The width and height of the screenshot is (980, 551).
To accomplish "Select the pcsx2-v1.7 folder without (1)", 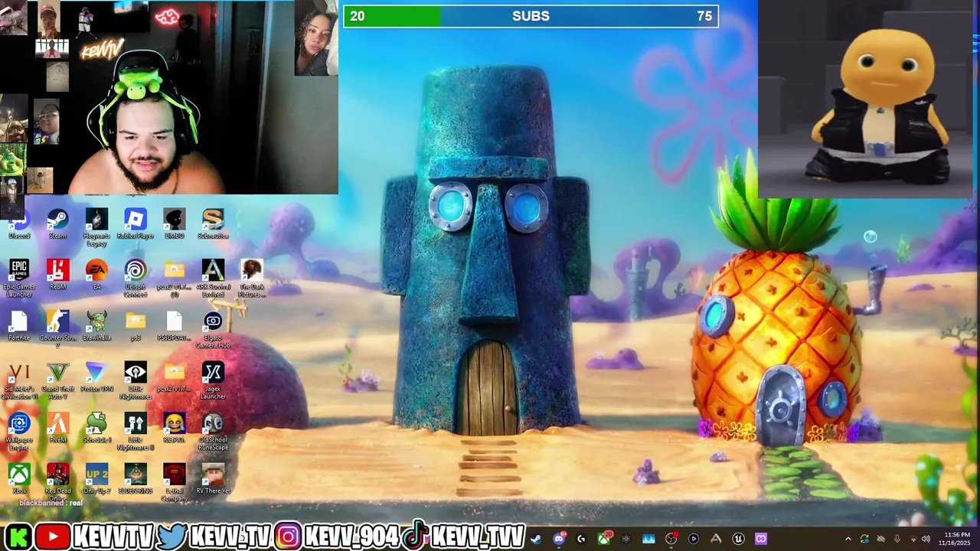I will [x=174, y=378].
